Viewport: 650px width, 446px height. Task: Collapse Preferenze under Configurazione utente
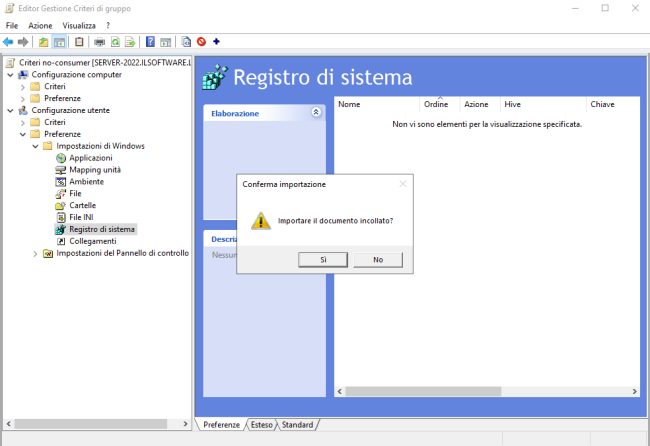click(x=23, y=134)
